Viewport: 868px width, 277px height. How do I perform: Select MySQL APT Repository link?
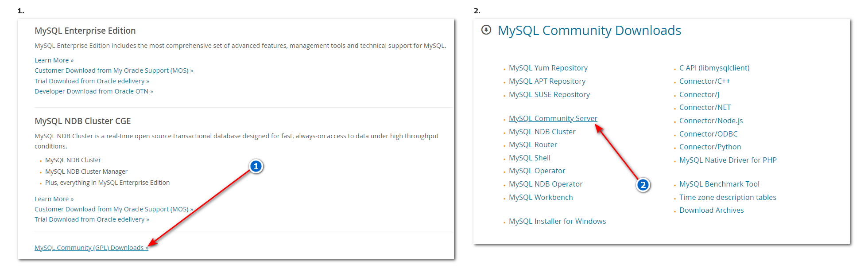coord(547,81)
